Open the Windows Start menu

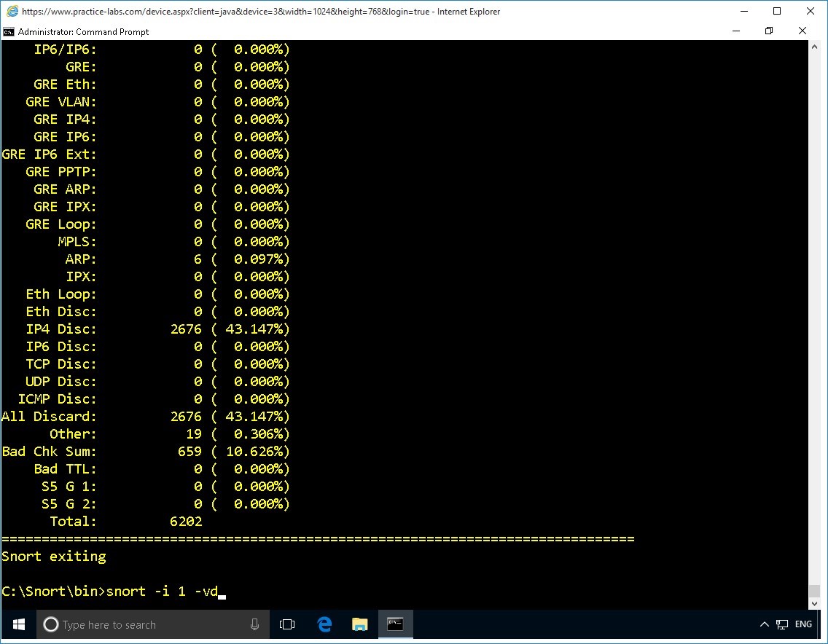coord(18,624)
